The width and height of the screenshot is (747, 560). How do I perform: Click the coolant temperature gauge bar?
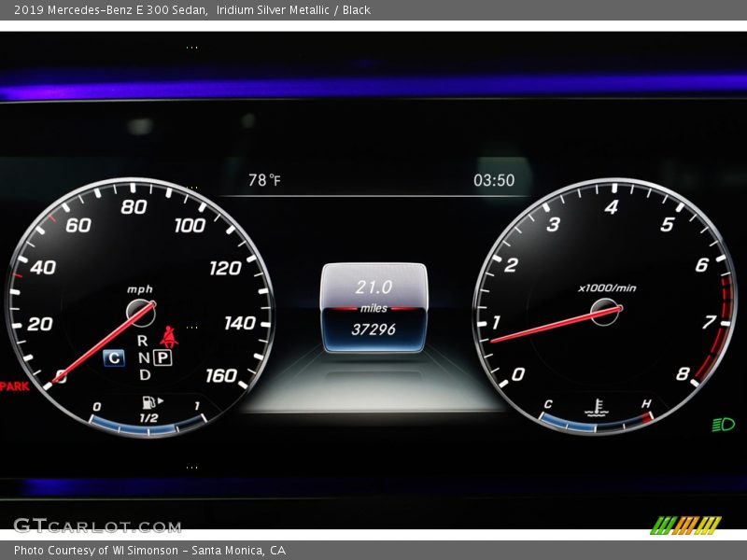pos(596,425)
